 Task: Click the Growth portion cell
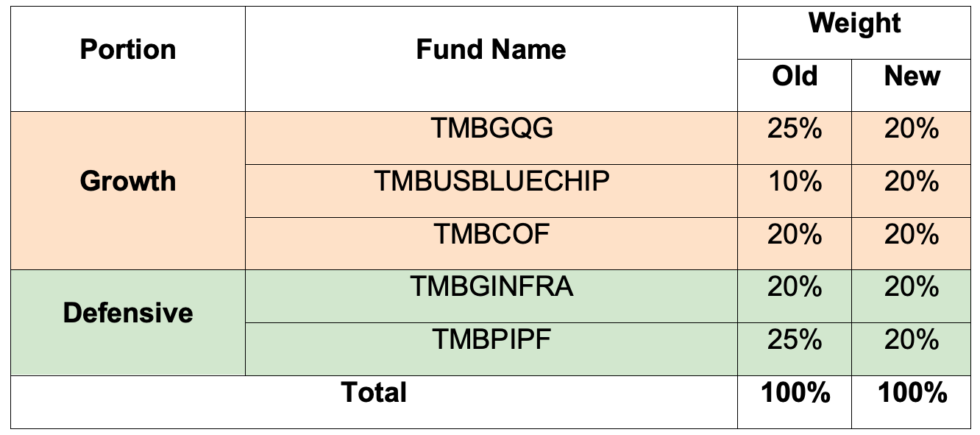(128, 181)
